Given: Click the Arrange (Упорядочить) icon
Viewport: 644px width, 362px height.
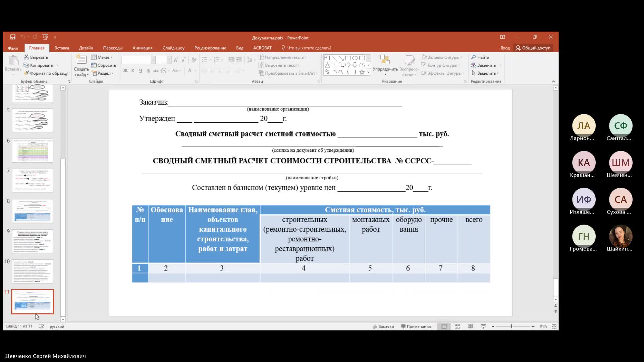Looking at the screenshot, I should (385, 60).
